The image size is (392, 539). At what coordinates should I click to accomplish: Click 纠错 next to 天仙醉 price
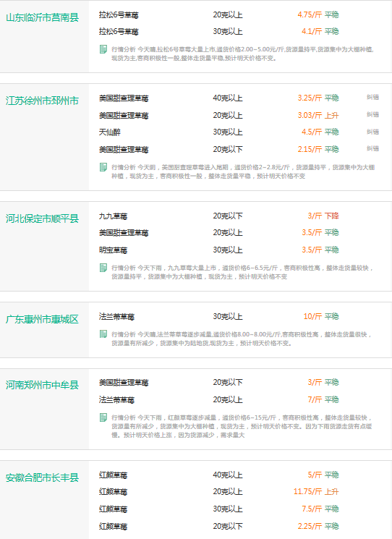click(372, 132)
